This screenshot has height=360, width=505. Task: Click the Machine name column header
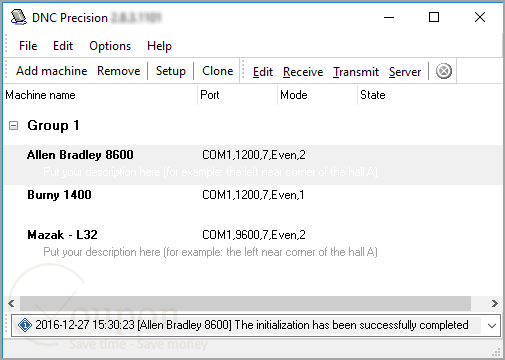click(x=100, y=95)
